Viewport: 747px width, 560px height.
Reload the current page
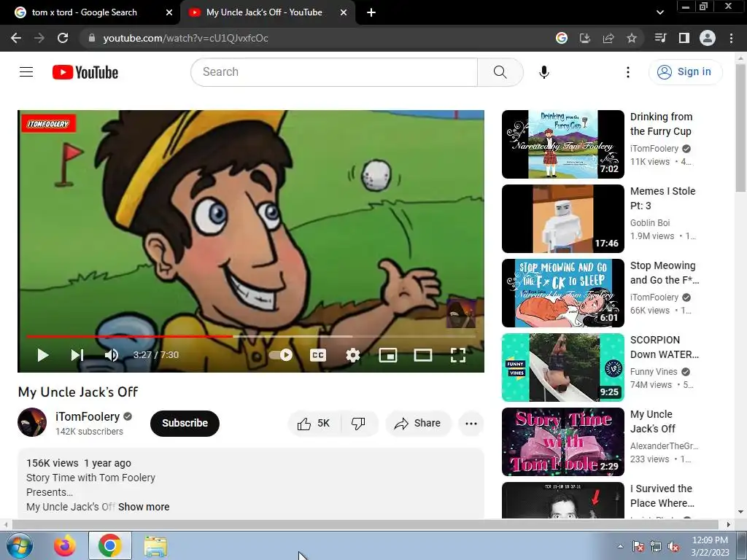pos(63,38)
